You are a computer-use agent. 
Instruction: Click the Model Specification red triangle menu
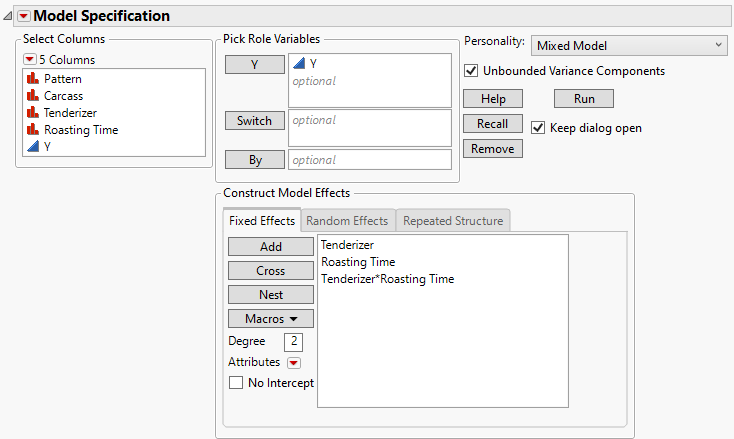pos(24,16)
